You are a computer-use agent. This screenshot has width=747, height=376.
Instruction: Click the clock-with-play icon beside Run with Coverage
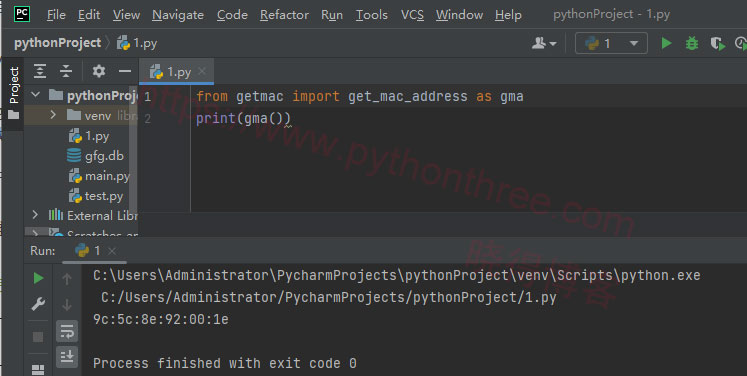pyautogui.click(x=741, y=44)
